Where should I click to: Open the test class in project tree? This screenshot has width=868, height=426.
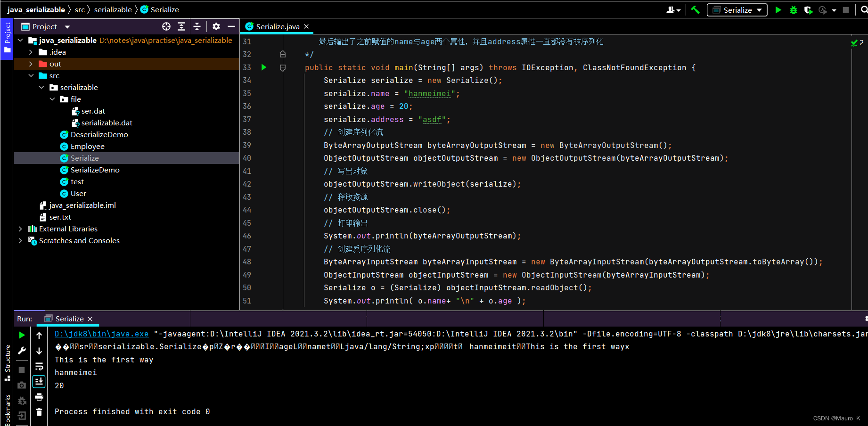72,182
